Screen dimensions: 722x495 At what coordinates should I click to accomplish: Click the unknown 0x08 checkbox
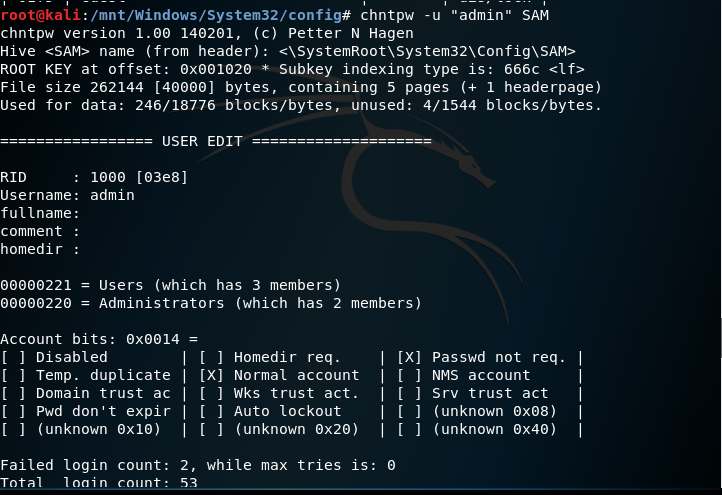[408, 411]
